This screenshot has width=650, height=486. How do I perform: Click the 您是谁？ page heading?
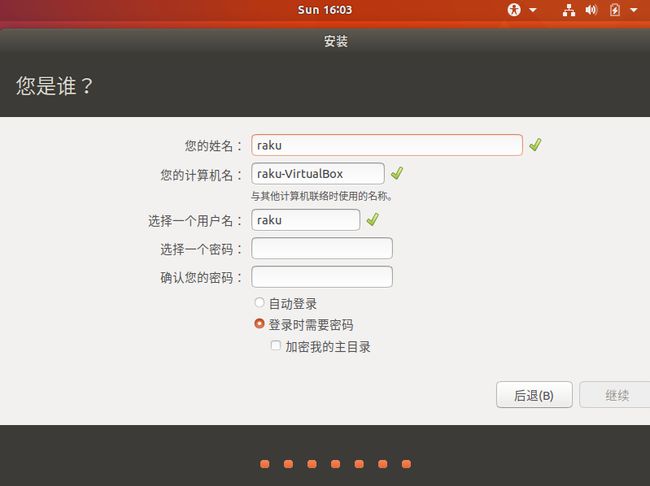[54, 86]
